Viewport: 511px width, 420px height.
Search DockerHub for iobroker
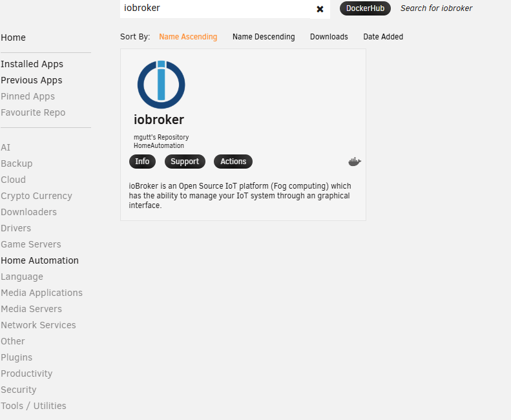[x=365, y=8]
